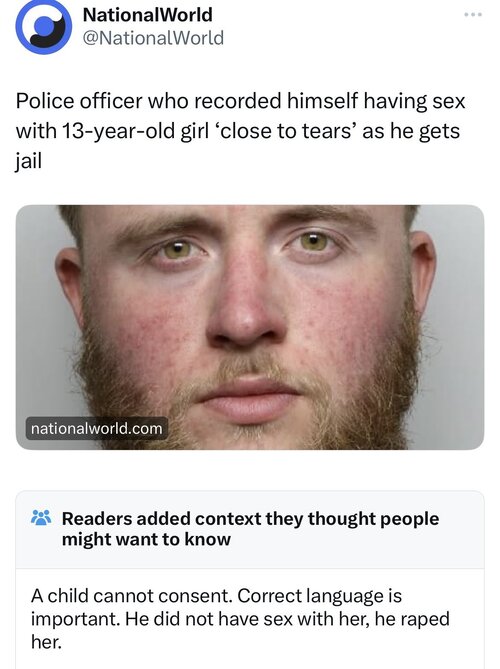Open the NationalWorld profile avatar
Screen dimensions: 500x669
point(44,26)
